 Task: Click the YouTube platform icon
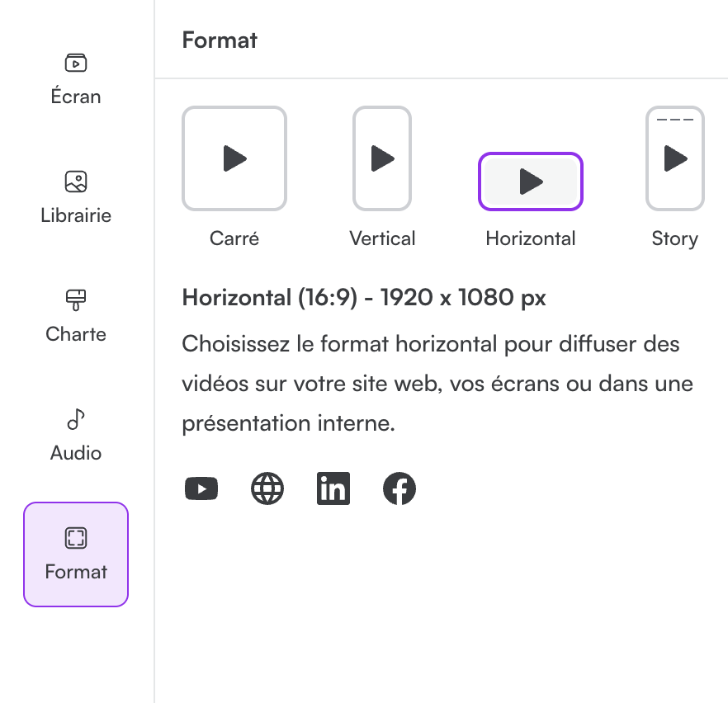pyautogui.click(x=201, y=488)
